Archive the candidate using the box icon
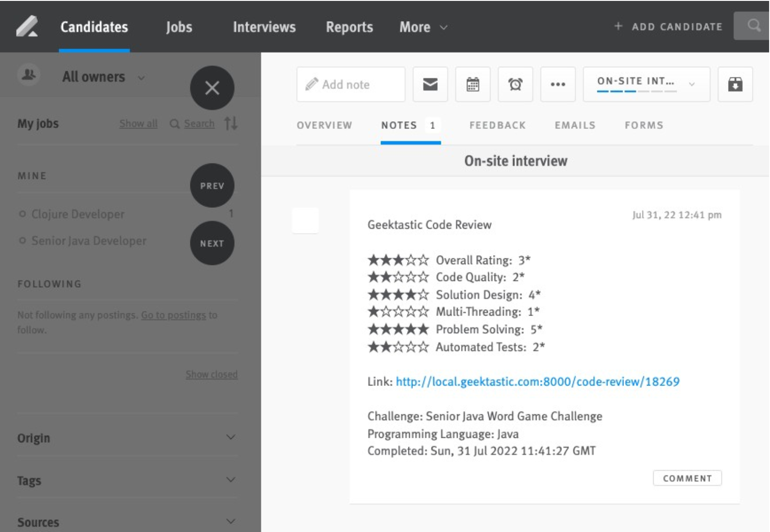This screenshot has height=532, width=770. [x=734, y=84]
